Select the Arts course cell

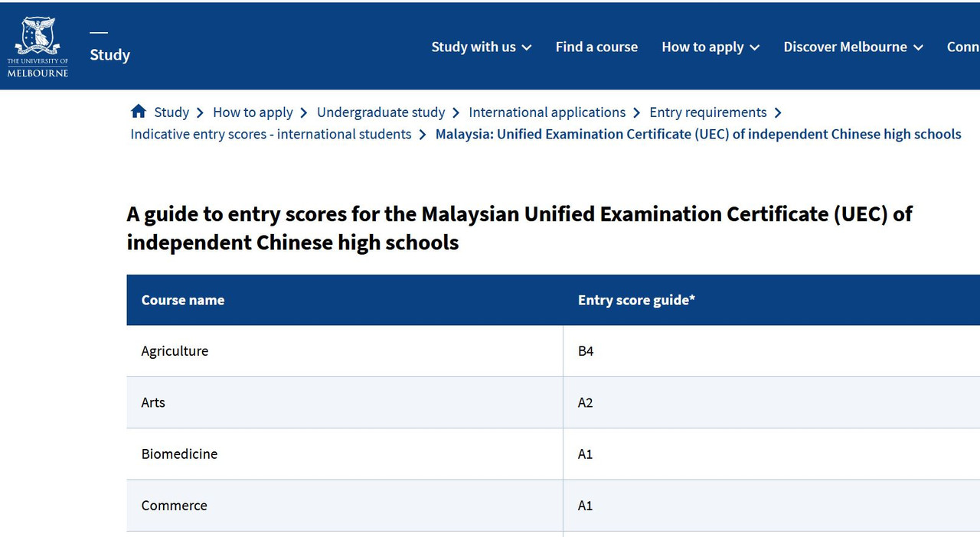345,402
